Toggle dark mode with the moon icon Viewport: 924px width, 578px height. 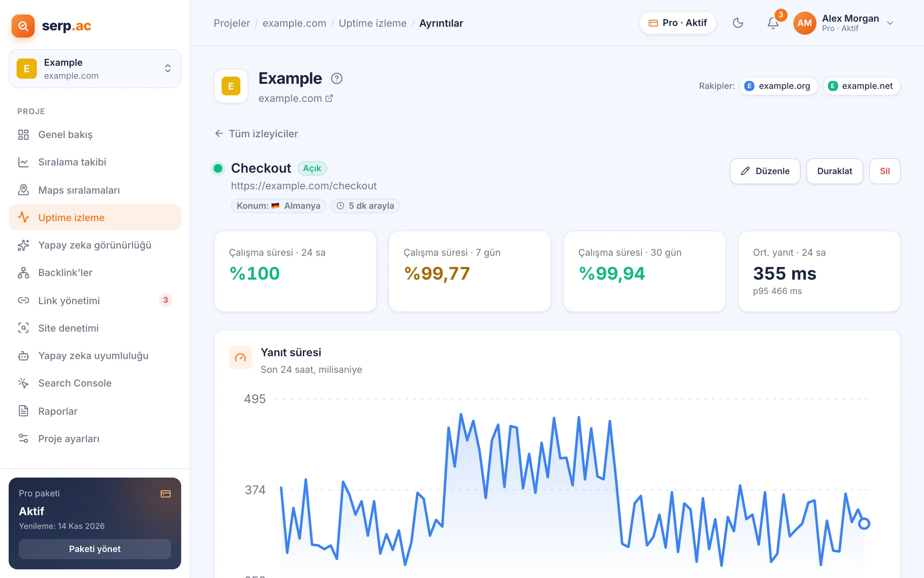click(738, 23)
